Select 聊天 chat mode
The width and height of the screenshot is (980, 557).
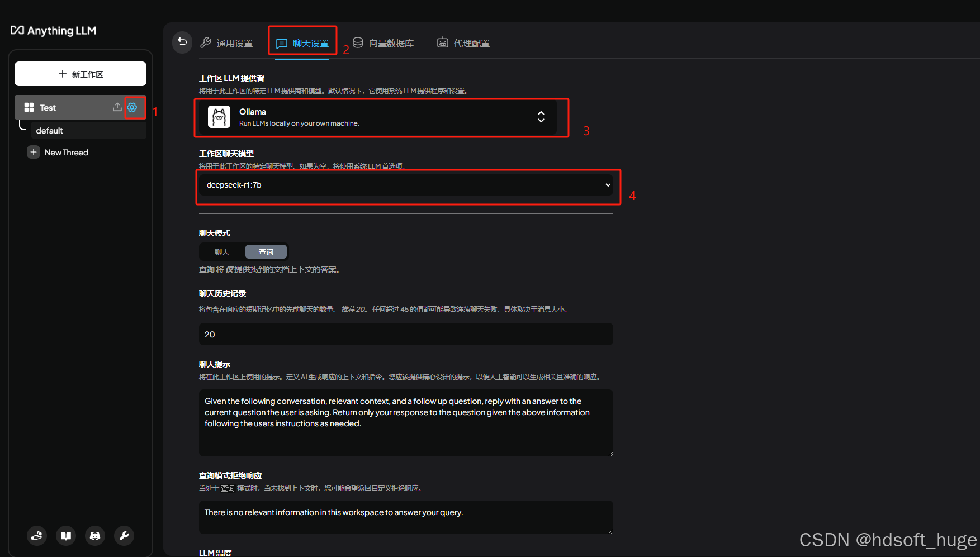(x=222, y=252)
